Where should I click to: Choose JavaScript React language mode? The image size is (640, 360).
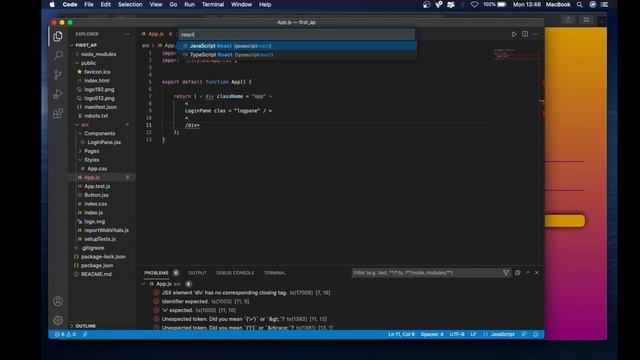tap(297, 46)
